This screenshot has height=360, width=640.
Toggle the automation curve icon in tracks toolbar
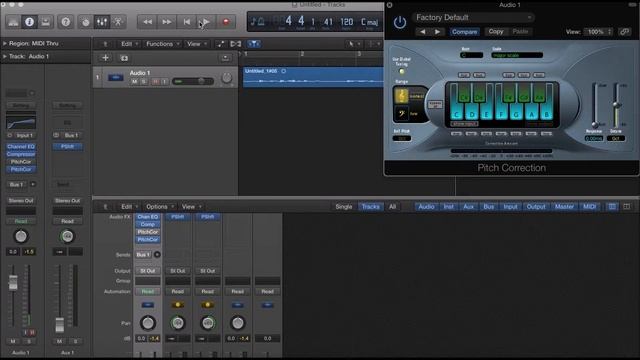coord(220,44)
